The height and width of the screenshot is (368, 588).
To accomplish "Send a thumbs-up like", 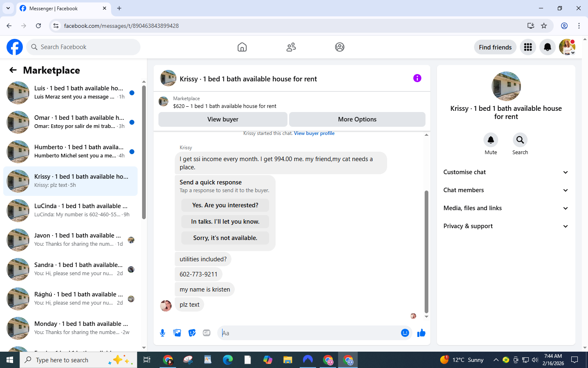I will click(x=421, y=333).
